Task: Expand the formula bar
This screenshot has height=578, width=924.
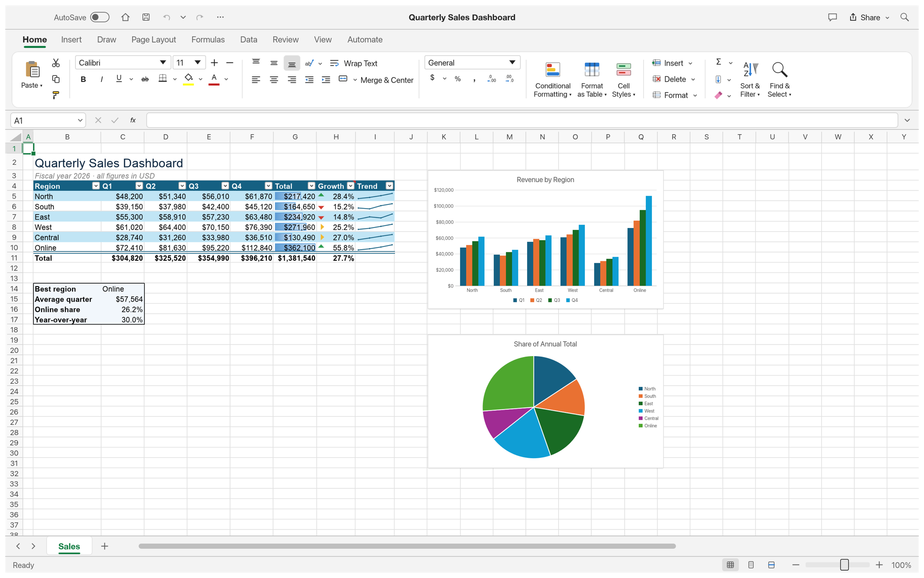Action: pos(907,120)
